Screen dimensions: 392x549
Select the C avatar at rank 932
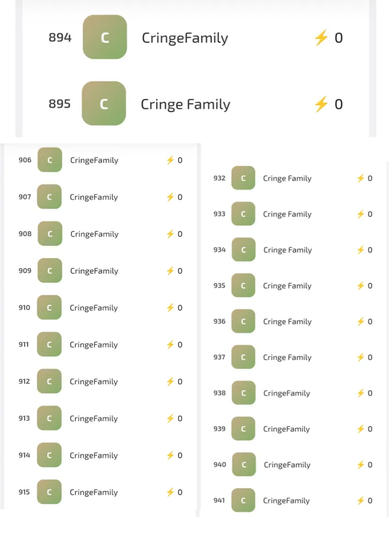(x=243, y=178)
